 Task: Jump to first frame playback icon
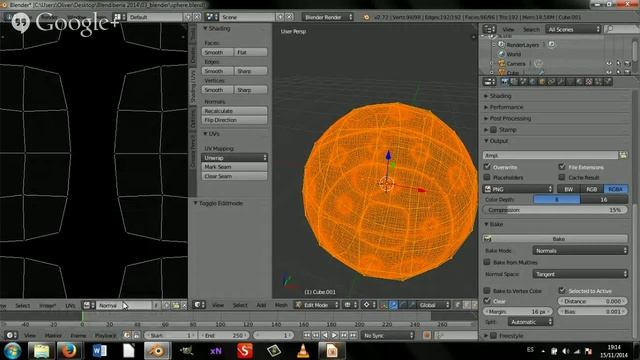tap(307, 335)
